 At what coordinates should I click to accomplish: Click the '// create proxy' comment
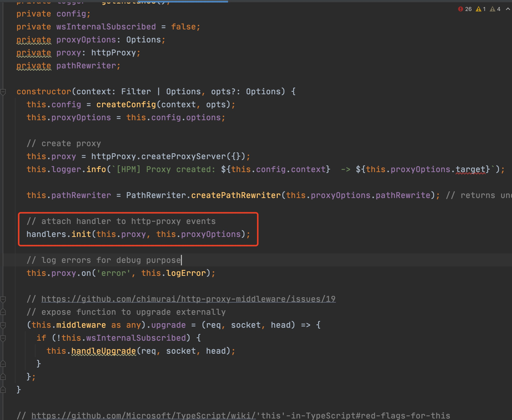(x=64, y=143)
